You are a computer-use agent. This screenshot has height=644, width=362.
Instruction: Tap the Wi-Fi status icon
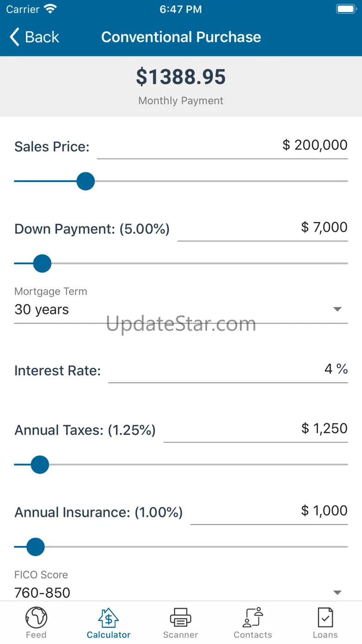pyautogui.click(x=50, y=9)
